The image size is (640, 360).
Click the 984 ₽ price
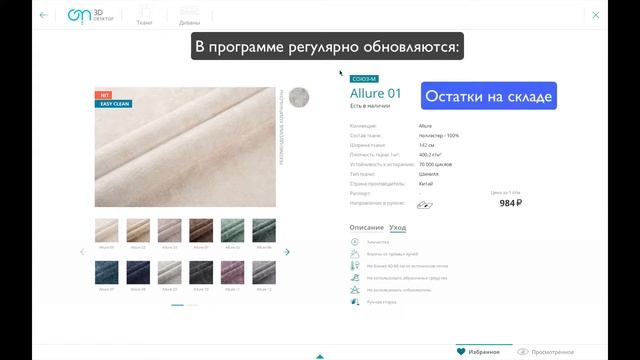(x=511, y=203)
